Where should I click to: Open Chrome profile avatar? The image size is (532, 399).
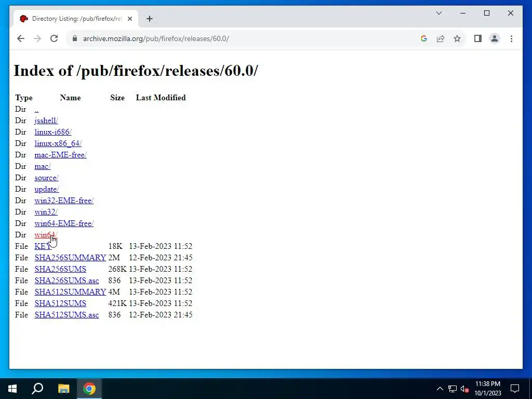pyautogui.click(x=495, y=38)
